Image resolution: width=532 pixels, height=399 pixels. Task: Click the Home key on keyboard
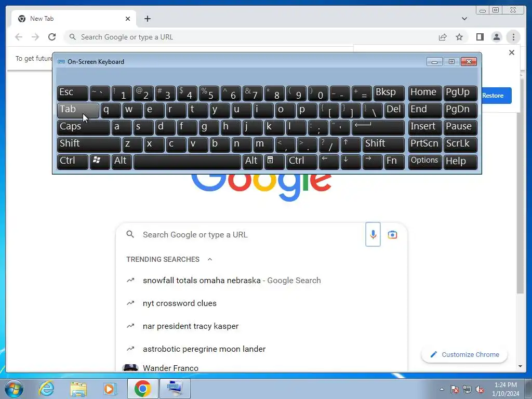point(425,93)
